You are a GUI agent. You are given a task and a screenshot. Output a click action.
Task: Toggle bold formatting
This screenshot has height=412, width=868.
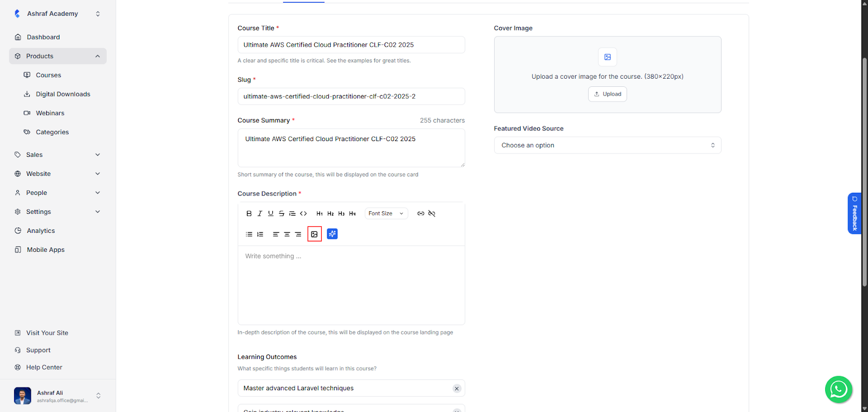click(x=249, y=213)
